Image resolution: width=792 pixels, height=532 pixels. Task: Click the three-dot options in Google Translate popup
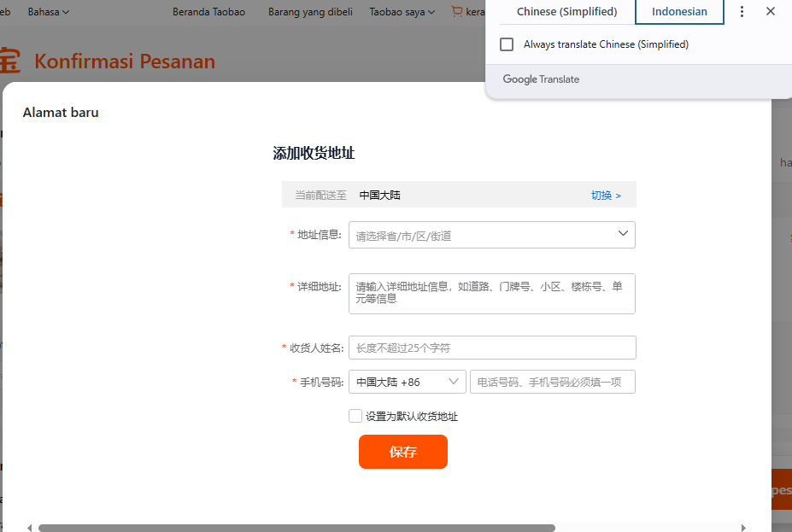click(741, 11)
